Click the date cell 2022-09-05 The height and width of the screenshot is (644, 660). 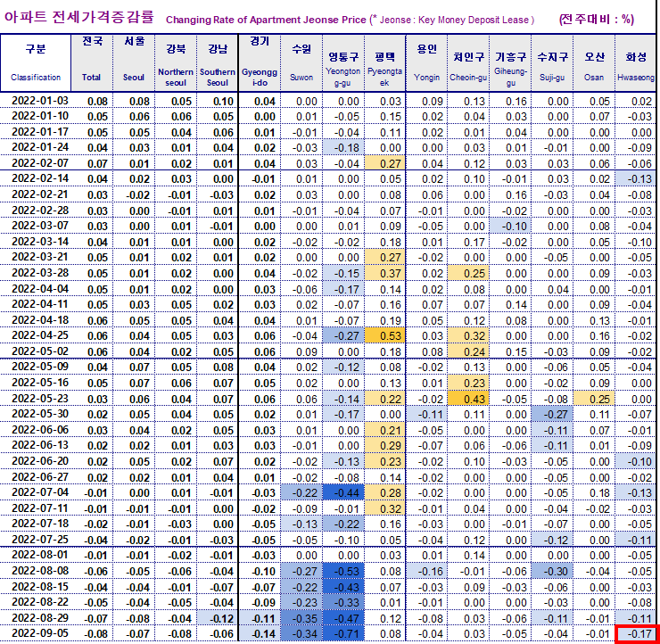(x=40, y=633)
